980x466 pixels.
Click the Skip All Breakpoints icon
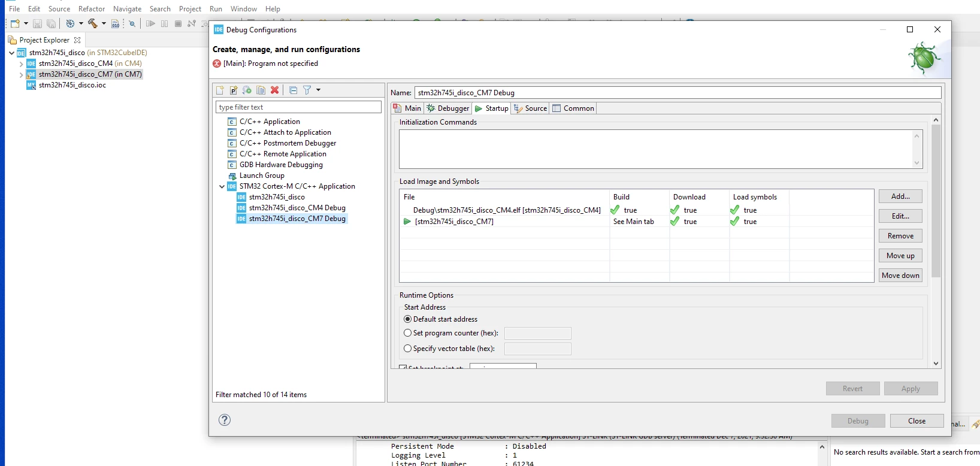pos(132,23)
